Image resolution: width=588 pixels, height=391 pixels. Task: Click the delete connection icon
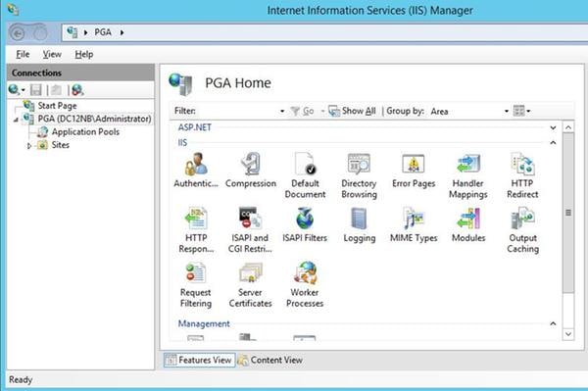pyautogui.click(x=77, y=89)
